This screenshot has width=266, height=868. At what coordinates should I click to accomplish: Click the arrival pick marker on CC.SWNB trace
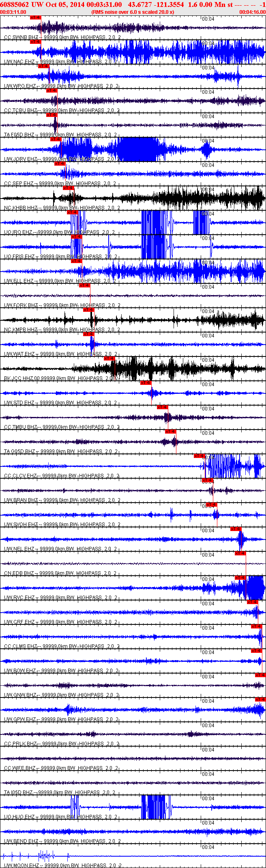point(36,17)
